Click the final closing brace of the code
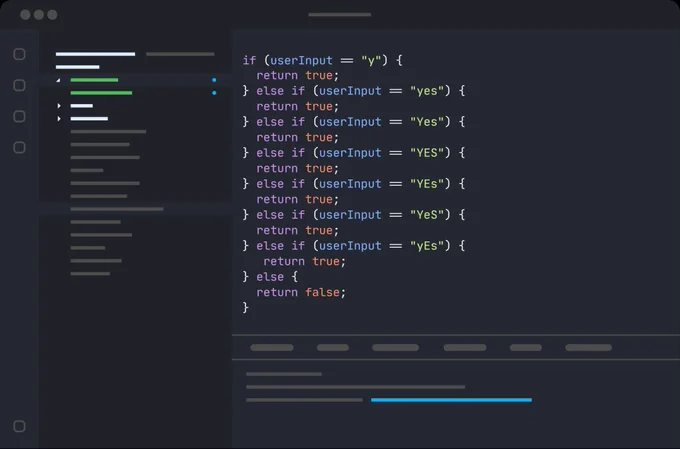680x449 pixels. 245,308
